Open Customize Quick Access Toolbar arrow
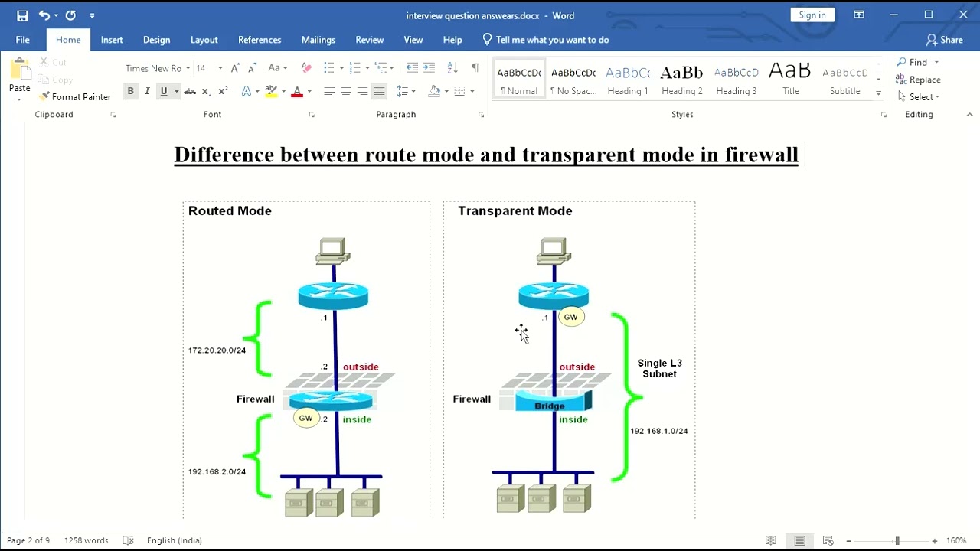This screenshot has height=551, width=980. [x=92, y=15]
